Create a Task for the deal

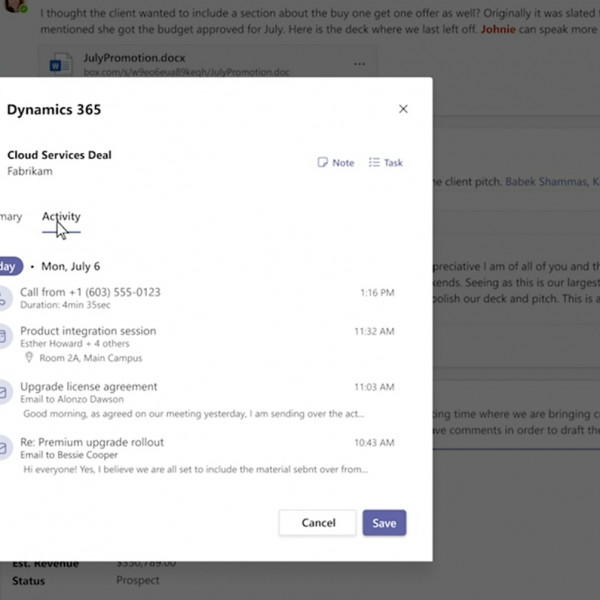click(386, 163)
